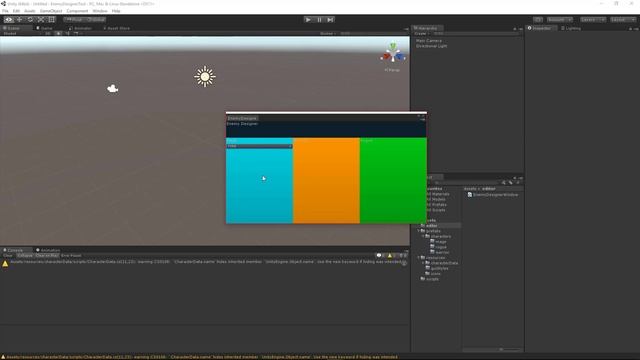Viewport: 640px width, 360px height.
Task: Click the scene orientation gizmo
Action: [393, 54]
